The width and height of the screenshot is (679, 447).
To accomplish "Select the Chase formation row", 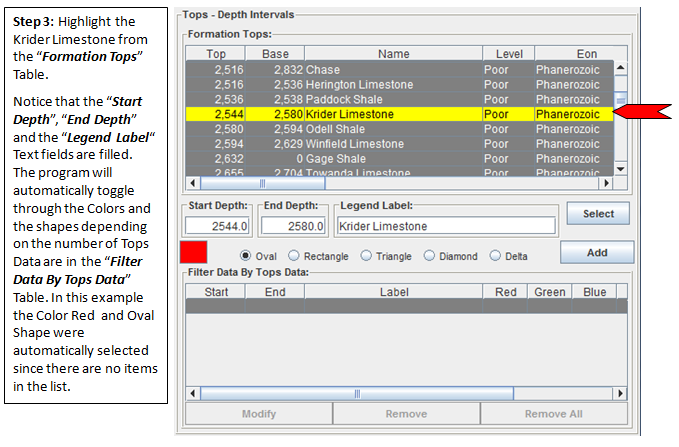I will tap(400, 70).
